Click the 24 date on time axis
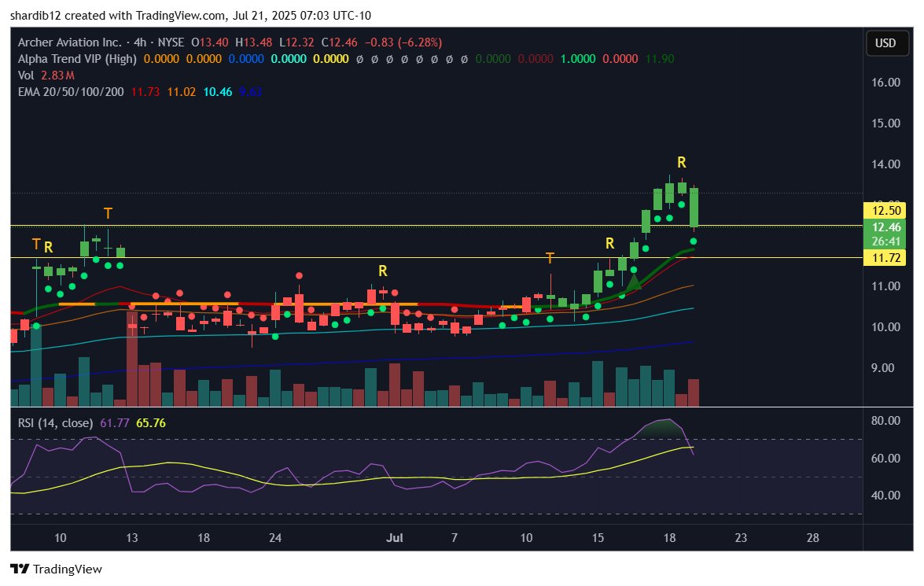The width and height of the screenshot is (924, 586). pos(275,538)
